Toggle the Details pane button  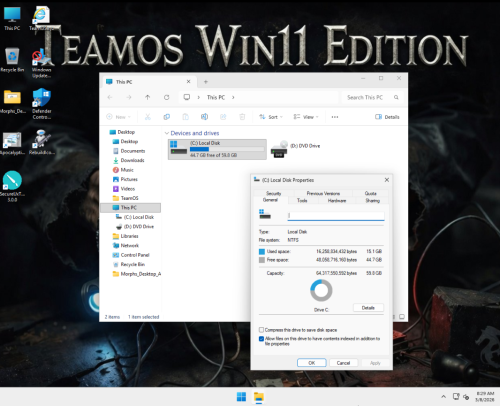click(387, 117)
